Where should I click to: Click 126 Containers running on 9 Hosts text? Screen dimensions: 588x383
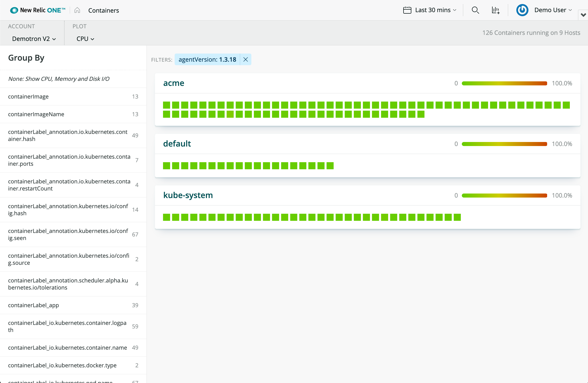(x=531, y=33)
